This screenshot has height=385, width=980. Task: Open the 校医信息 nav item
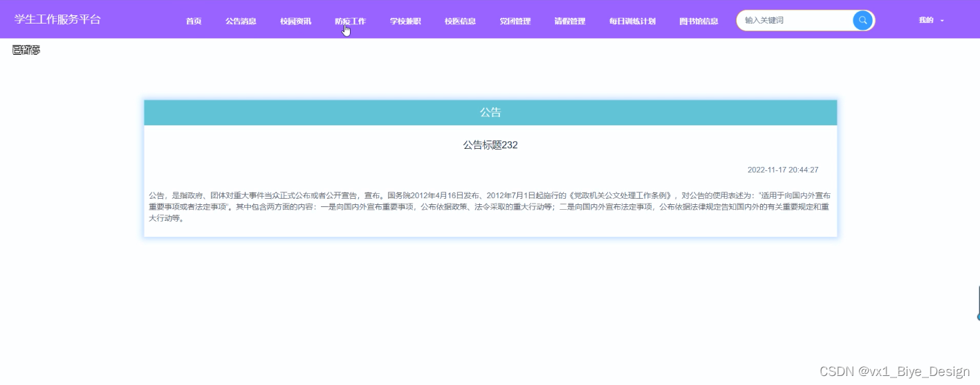click(x=460, y=21)
